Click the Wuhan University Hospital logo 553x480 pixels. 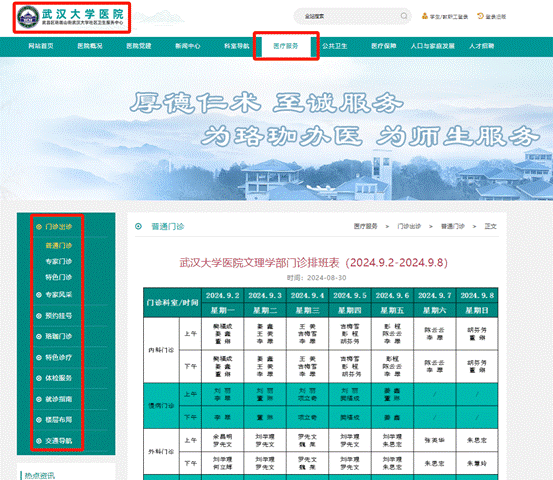(x=28, y=17)
